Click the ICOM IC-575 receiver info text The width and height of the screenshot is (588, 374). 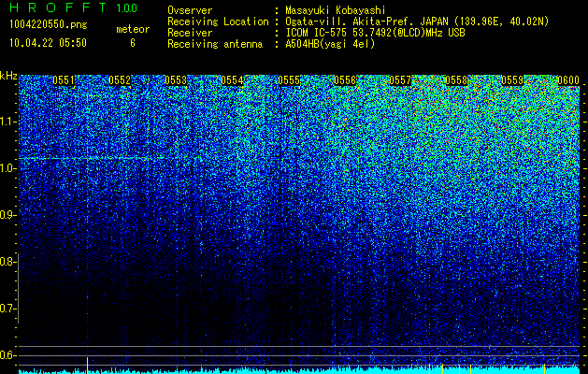point(375,33)
